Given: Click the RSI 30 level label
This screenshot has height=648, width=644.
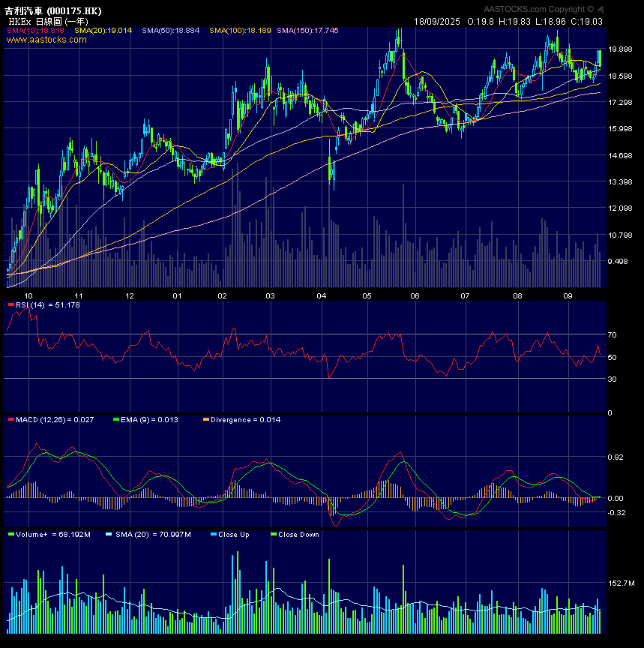Looking at the screenshot, I should coord(613,379).
